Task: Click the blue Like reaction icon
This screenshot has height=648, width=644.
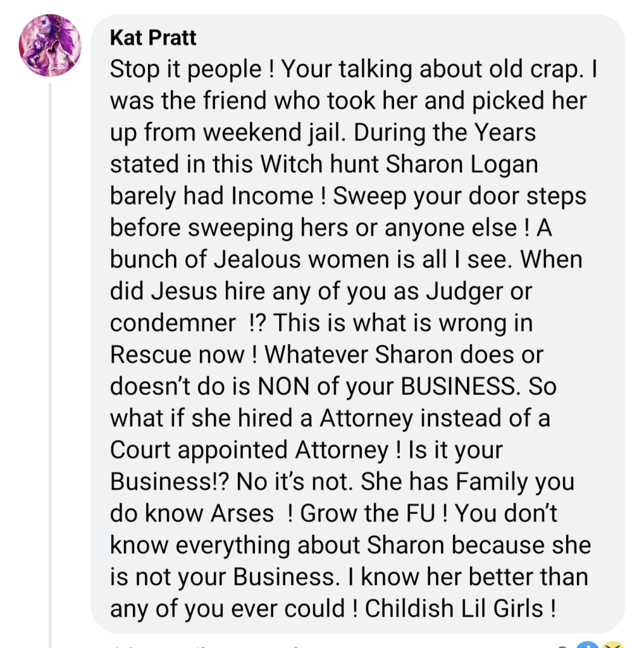Action: tap(588, 642)
